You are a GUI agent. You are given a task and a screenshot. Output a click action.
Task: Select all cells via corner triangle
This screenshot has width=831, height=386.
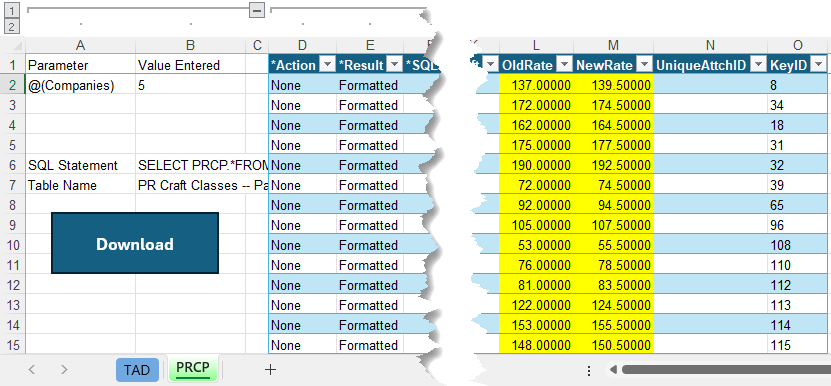pos(13,46)
